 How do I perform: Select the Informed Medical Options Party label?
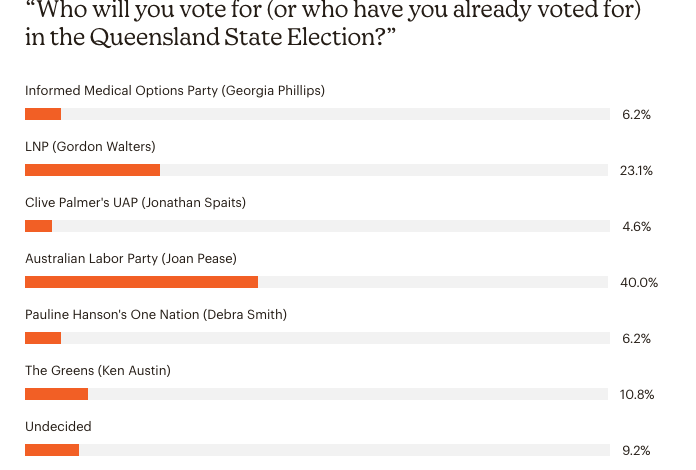(175, 91)
